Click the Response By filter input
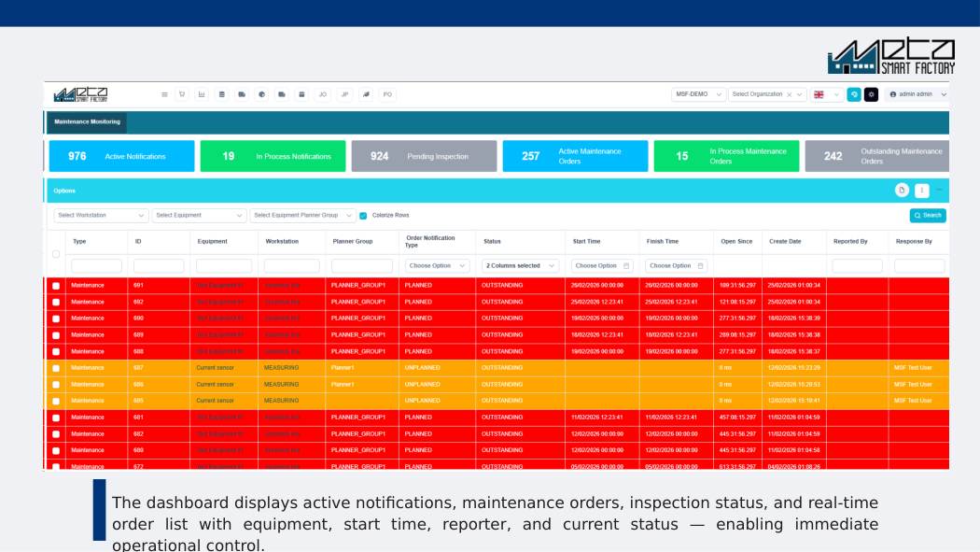Screen dimensions: 980x552 (919, 265)
